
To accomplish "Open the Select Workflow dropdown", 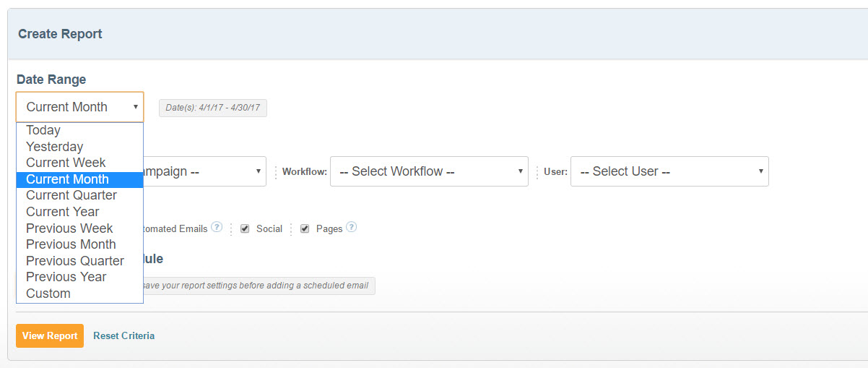I will [429, 171].
